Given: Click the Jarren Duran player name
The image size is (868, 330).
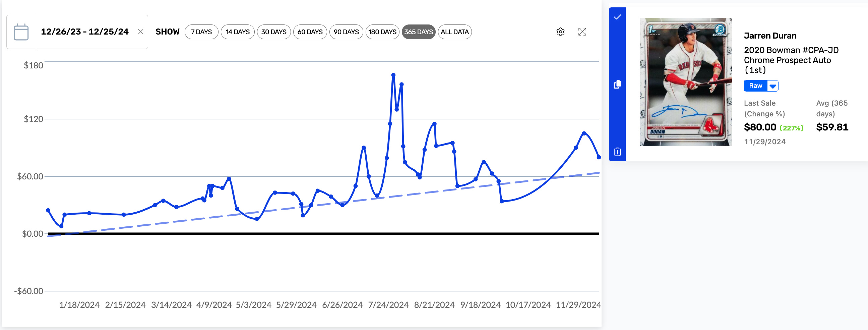Looking at the screenshot, I should click(770, 36).
